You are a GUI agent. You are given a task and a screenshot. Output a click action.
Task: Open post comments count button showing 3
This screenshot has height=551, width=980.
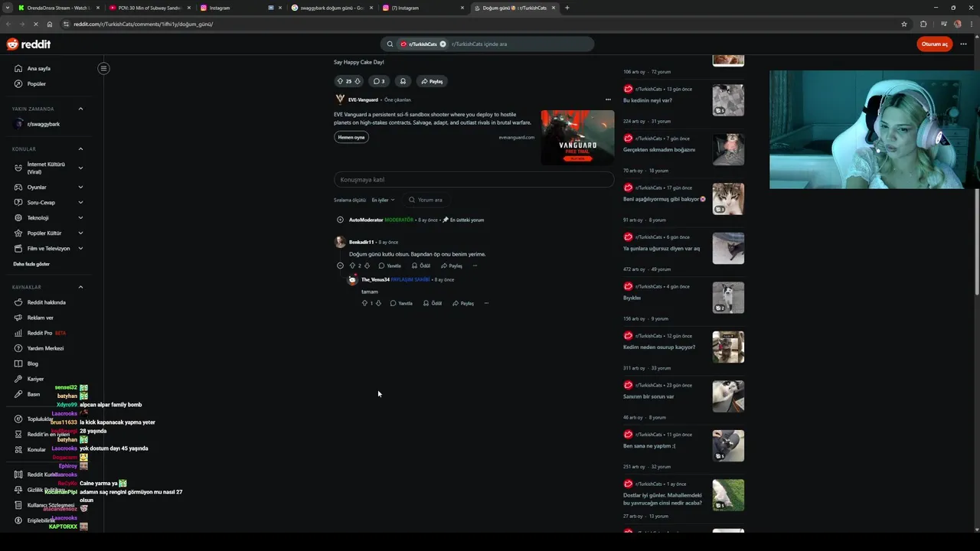(x=378, y=81)
